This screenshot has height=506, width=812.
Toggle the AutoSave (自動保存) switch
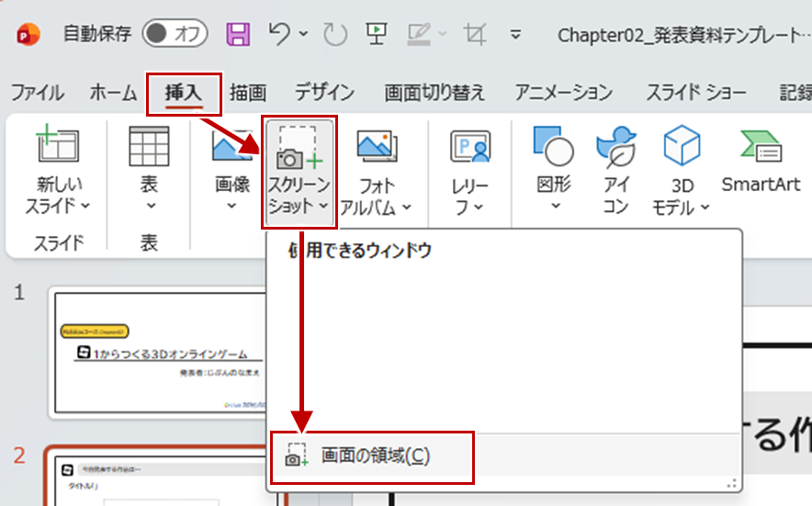pos(175,34)
